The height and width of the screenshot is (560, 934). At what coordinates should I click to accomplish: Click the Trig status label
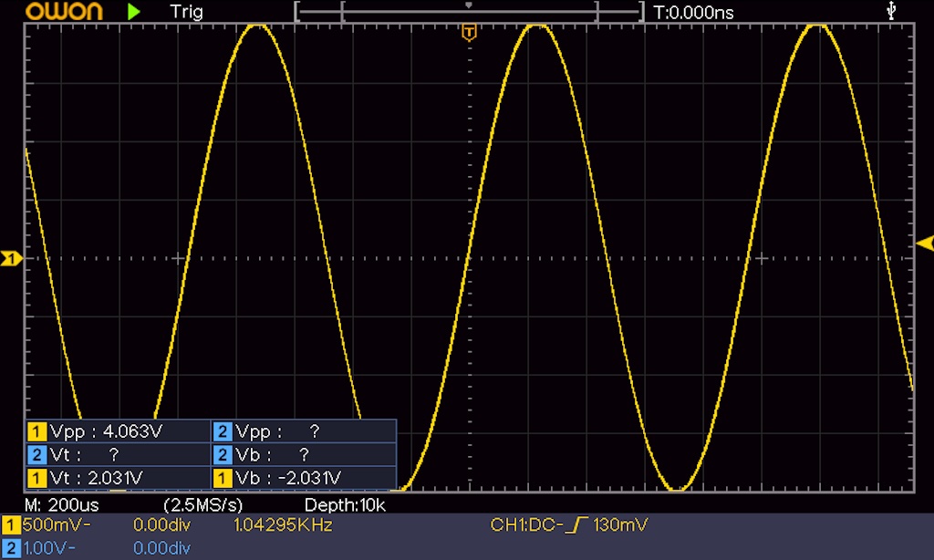186,12
